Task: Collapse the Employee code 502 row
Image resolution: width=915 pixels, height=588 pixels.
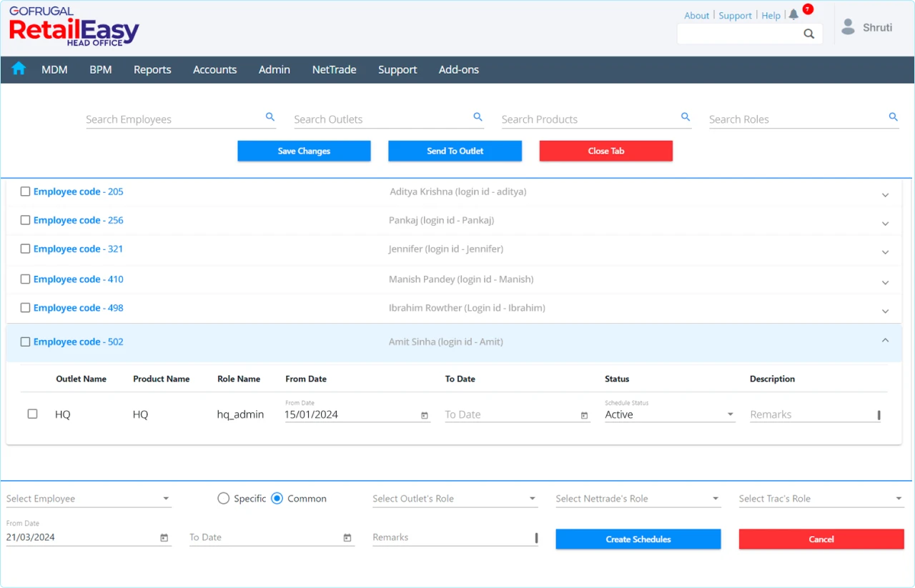Action: pyautogui.click(x=885, y=341)
